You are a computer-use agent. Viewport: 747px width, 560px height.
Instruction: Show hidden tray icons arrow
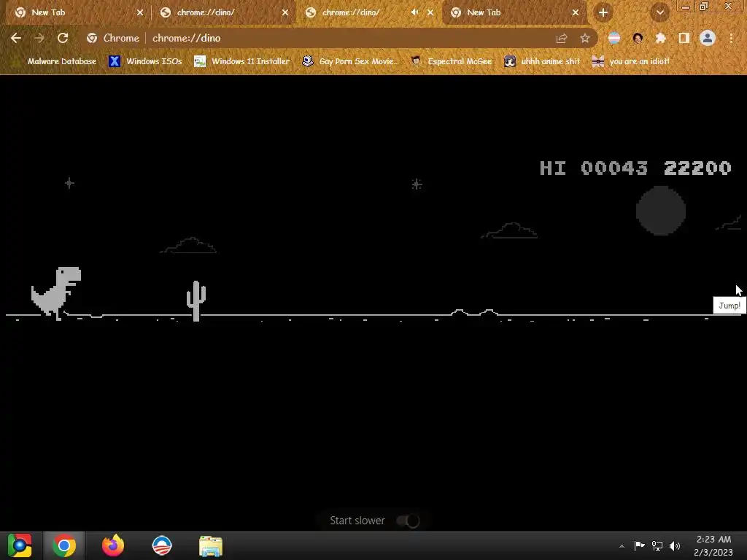coord(622,546)
